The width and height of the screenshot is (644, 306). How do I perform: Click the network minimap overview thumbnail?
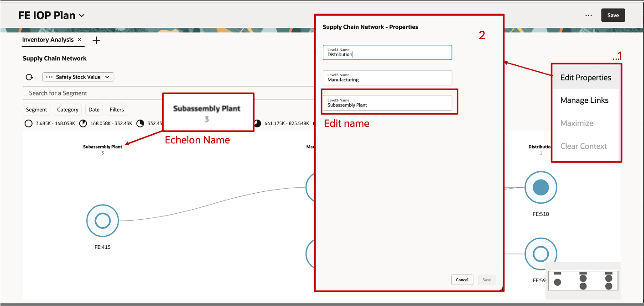[583, 280]
